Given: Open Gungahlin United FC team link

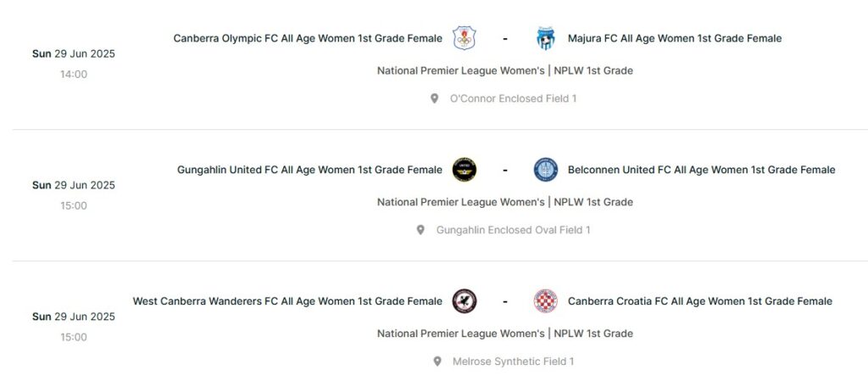Looking at the screenshot, I should (309, 170).
